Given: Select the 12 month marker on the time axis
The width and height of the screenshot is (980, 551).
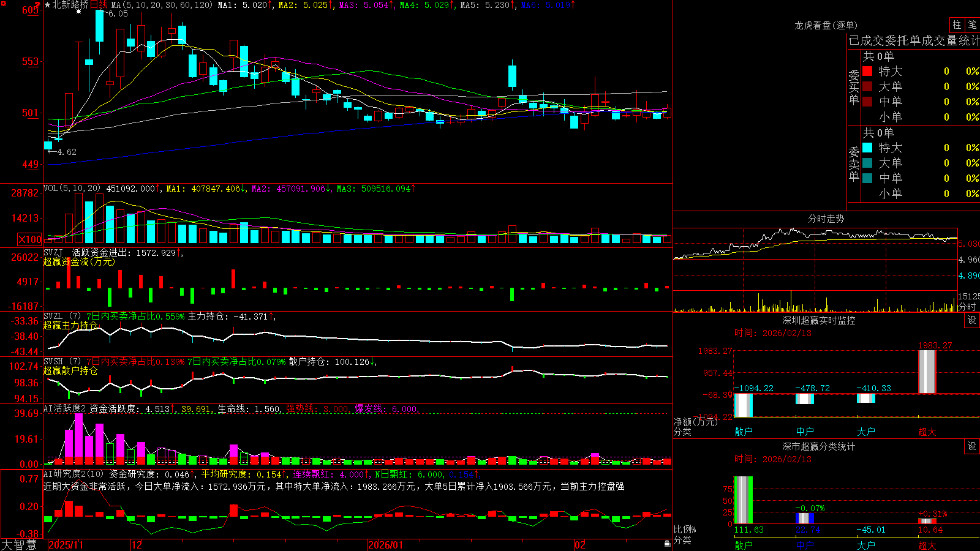Looking at the screenshot, I should pyautogui.click(x=137, y=545).
